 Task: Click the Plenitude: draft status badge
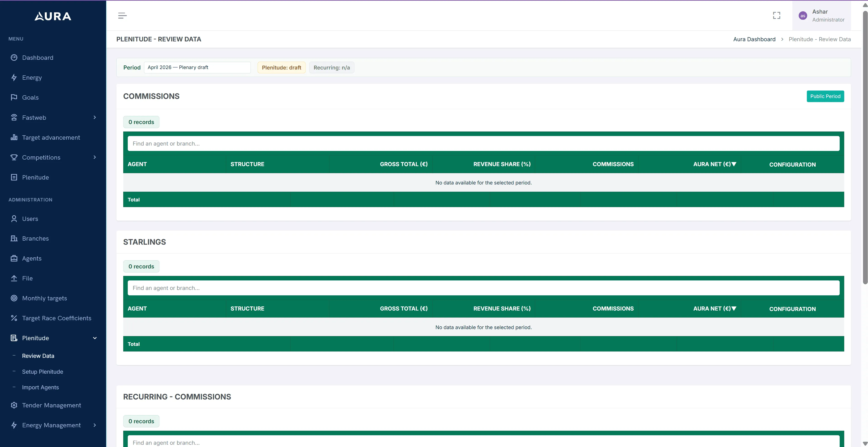pyautogui.click(x=281, y=67)
